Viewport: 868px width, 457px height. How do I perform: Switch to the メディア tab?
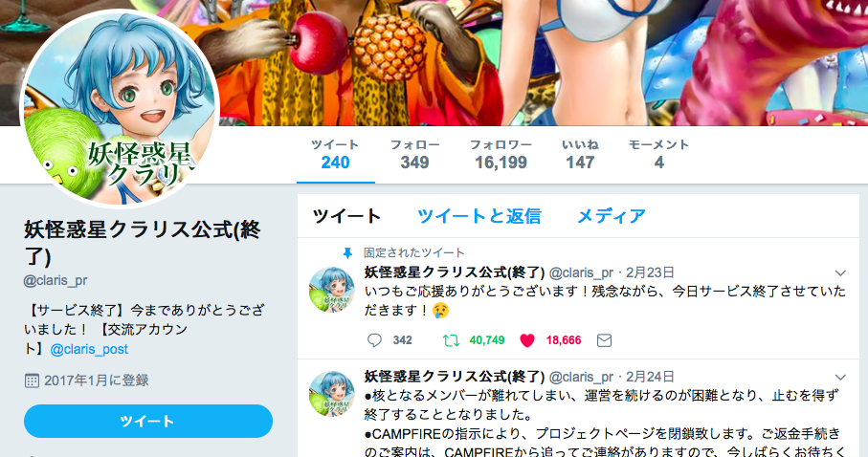tap(612, 216)
